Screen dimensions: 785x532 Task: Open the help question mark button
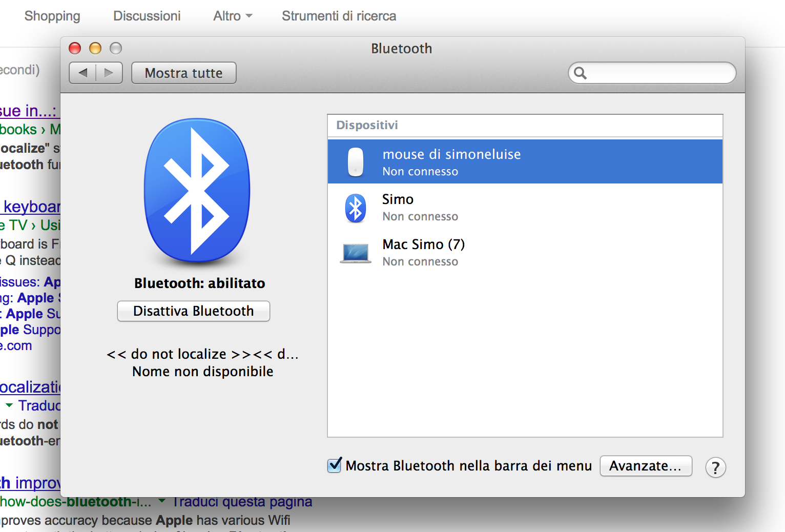[715, 467]
